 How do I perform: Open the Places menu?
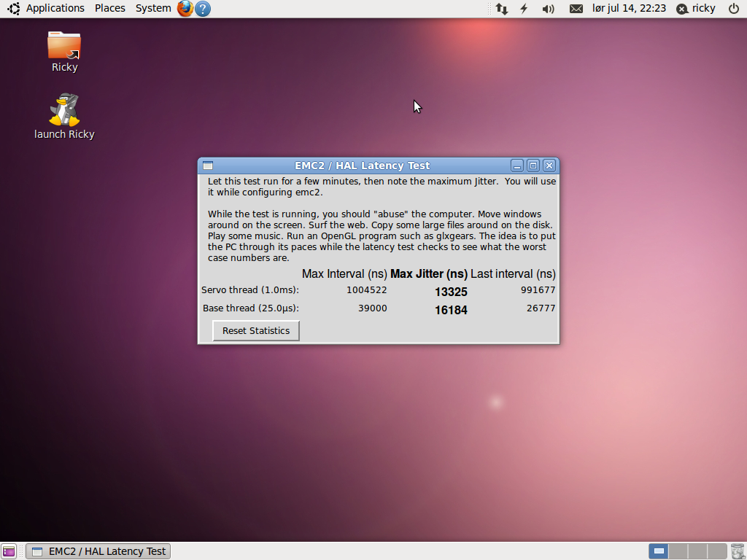point(110,8)
